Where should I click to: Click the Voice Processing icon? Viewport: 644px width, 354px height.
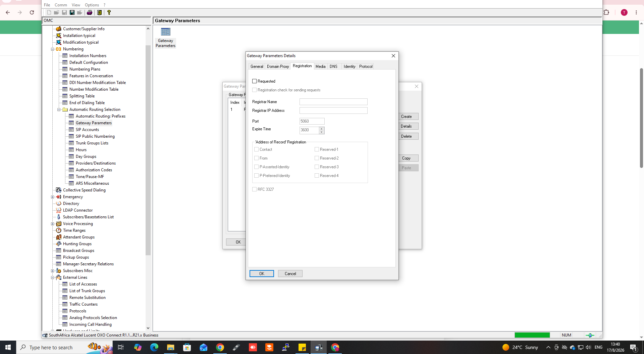pyautogui.click(x=59, y=224)
